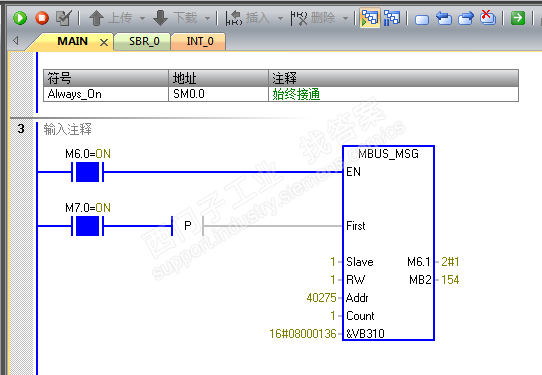Click the pause status monitoring icon
This screenshot has height=375, width=542.
pos(392,18)
